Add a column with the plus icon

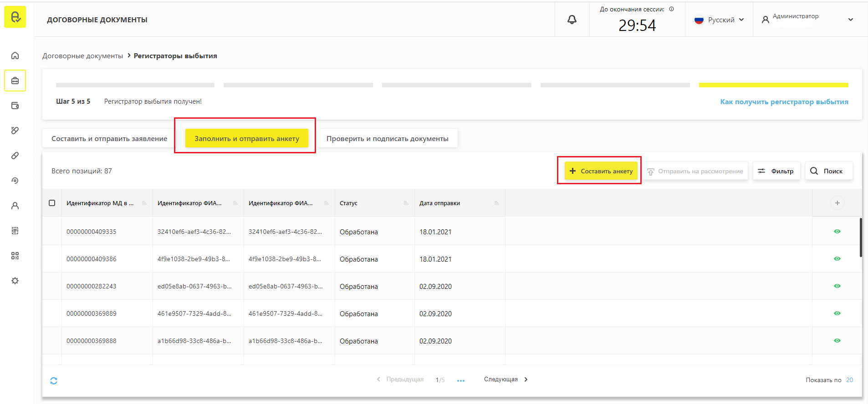click(837, 203)
